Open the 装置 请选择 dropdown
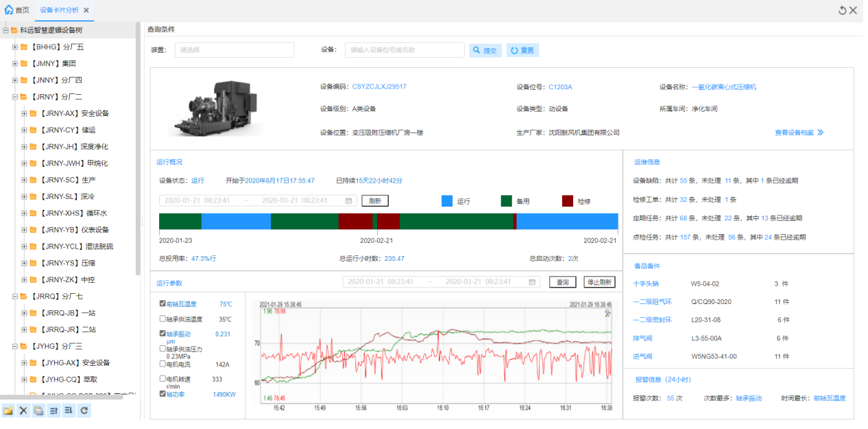868x429 pixels. (234, 50)
